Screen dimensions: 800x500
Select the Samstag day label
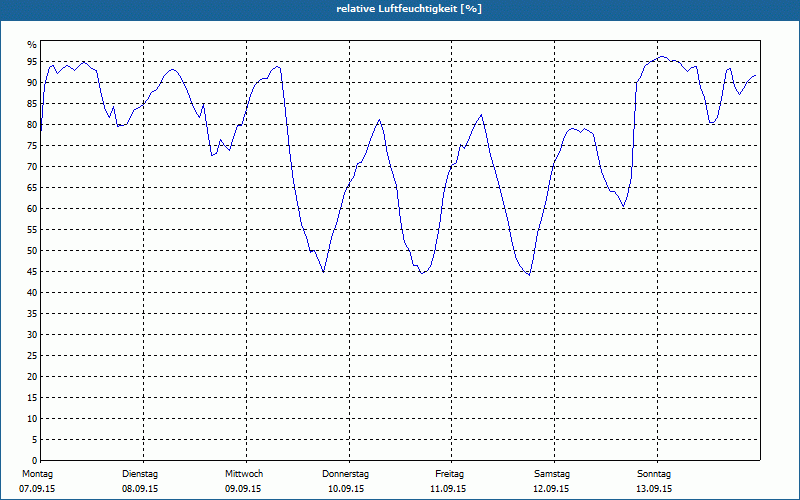552,474
